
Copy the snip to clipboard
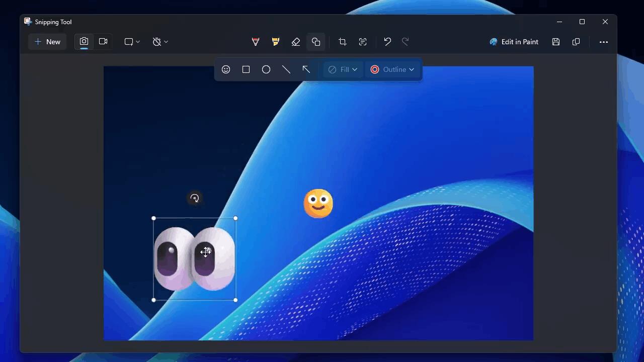click(576, 42)
